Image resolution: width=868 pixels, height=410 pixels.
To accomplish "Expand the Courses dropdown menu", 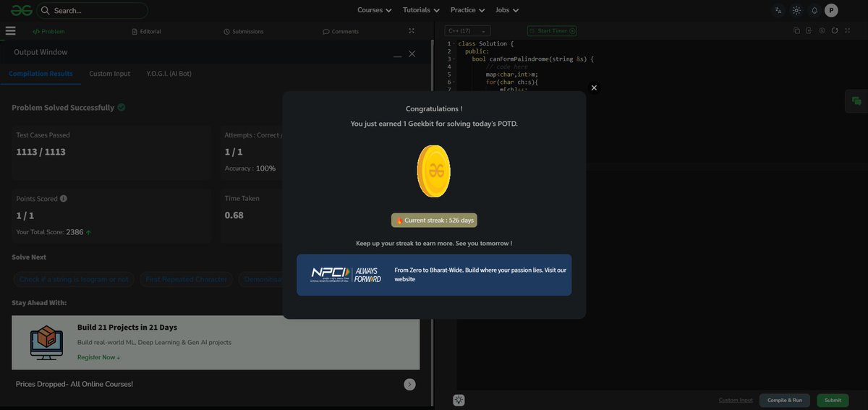I will click(375, 10).
